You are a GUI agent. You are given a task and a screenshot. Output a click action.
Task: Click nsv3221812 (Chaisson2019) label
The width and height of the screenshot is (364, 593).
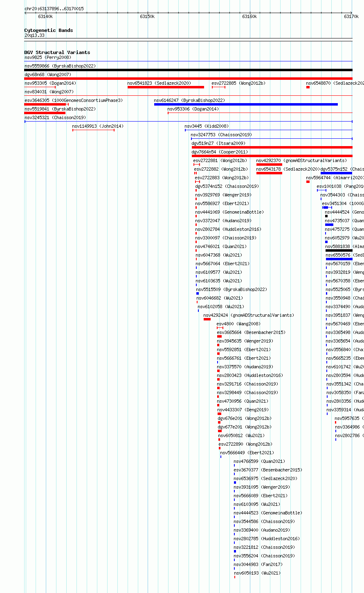click(264, 547)
